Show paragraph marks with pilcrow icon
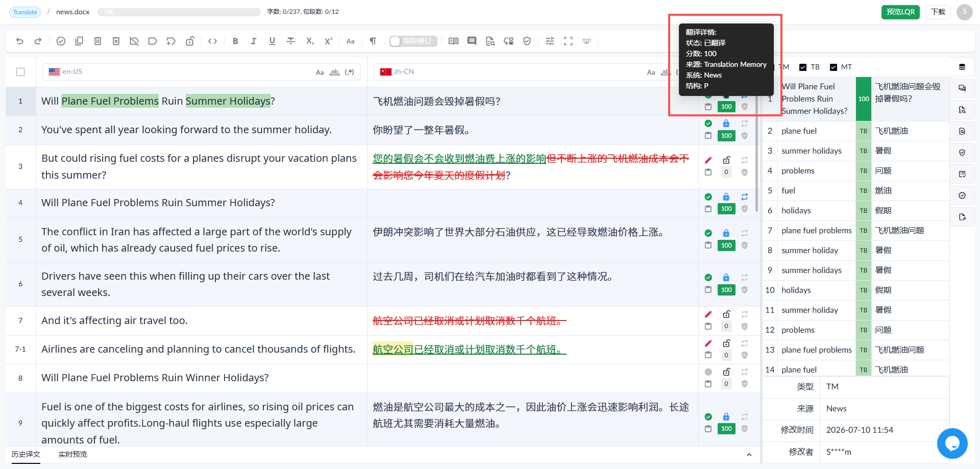The image size is (980, 469). tap(373, 41)
